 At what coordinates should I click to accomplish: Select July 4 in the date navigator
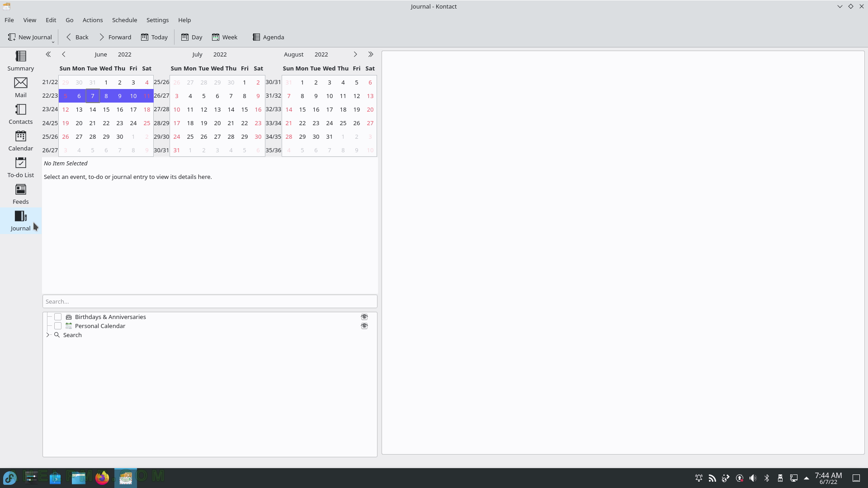click(190, 96)
